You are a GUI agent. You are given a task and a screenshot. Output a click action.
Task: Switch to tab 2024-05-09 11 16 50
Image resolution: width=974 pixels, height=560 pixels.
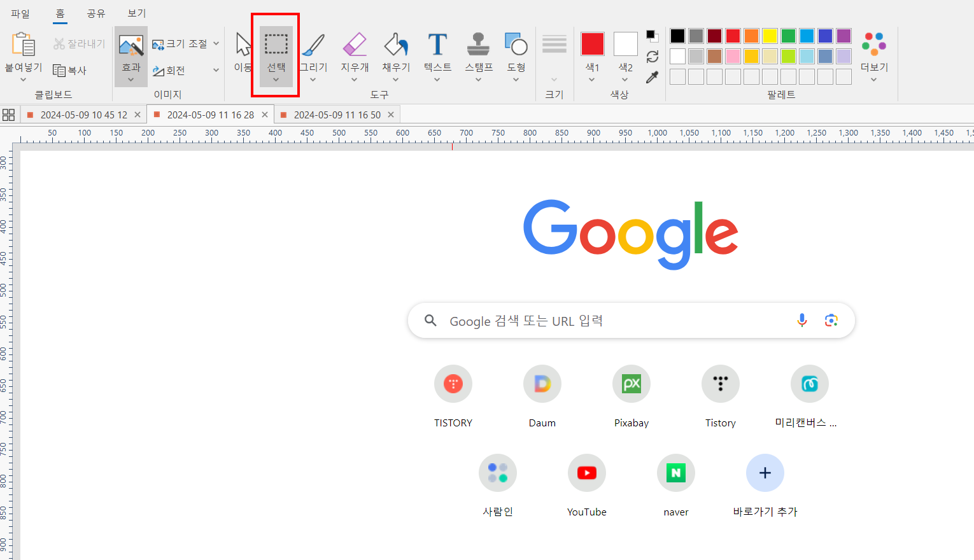[x=337, y=115]
